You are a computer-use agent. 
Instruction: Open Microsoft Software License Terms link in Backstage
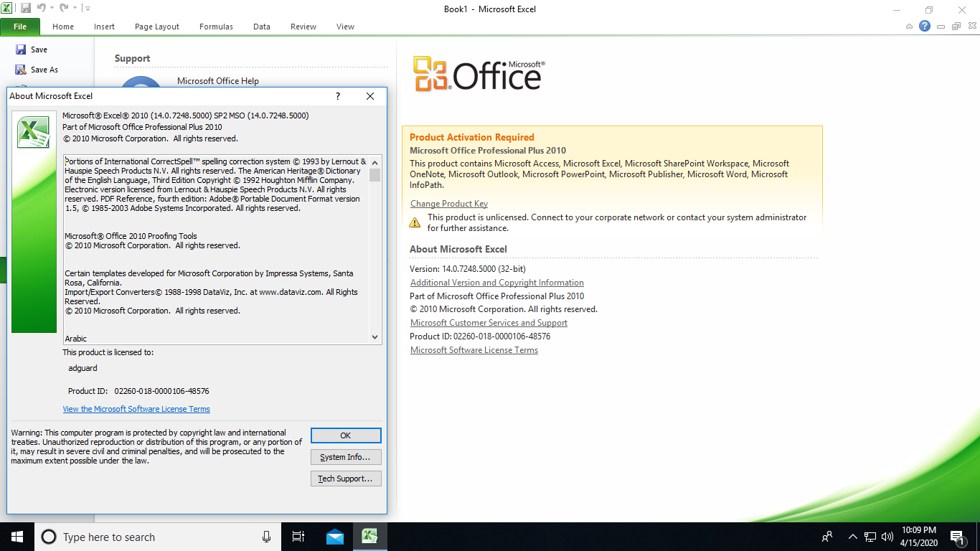(x=474, y=350)
